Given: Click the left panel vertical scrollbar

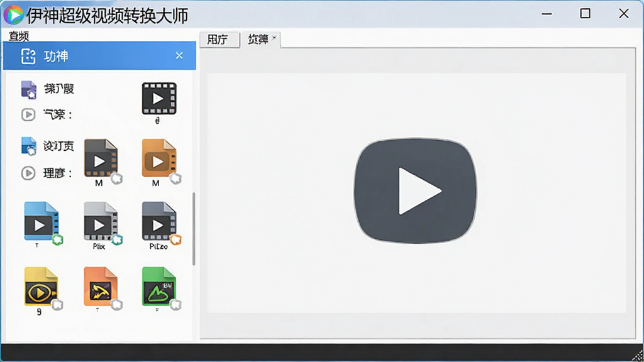Looking at the screenshot, I should click(x=194, y=229).
